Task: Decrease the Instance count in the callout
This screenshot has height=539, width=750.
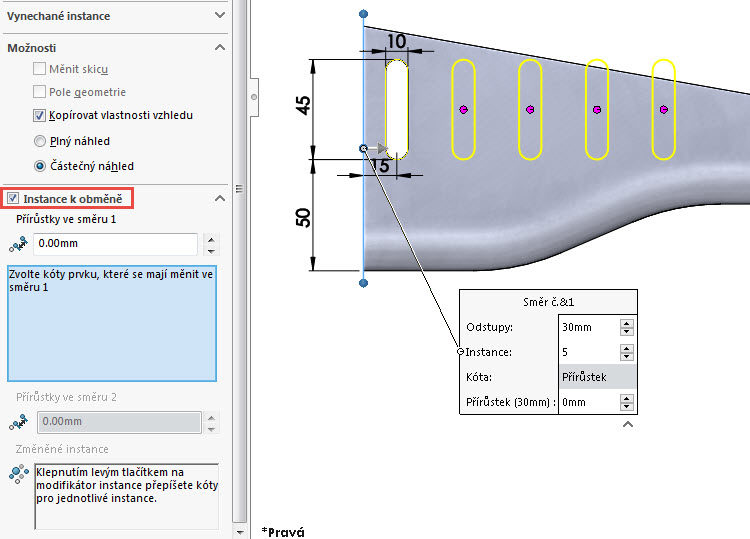Action: coord(627,357)
